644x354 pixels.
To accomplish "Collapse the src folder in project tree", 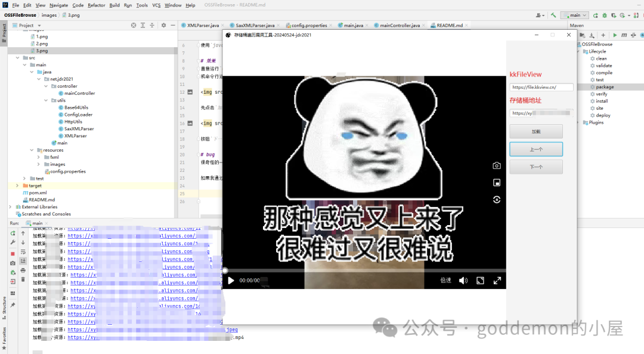I will point(17,58).
